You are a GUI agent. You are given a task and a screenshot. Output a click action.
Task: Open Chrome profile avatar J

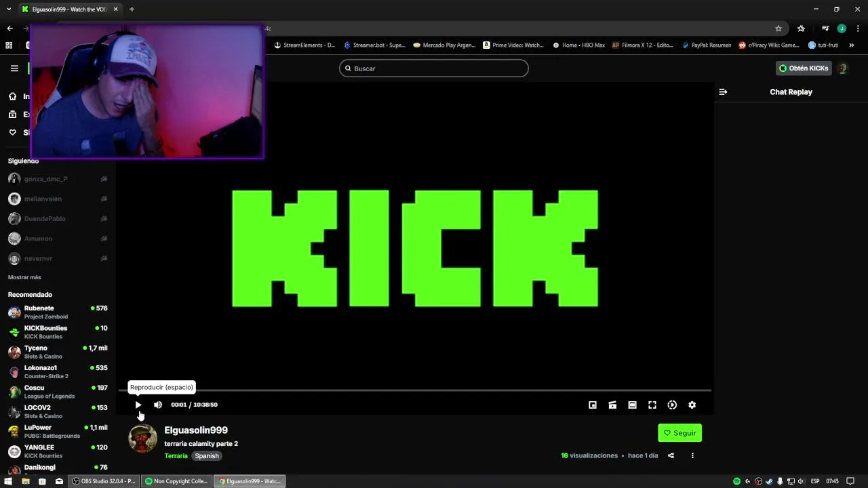click(842, 28)
